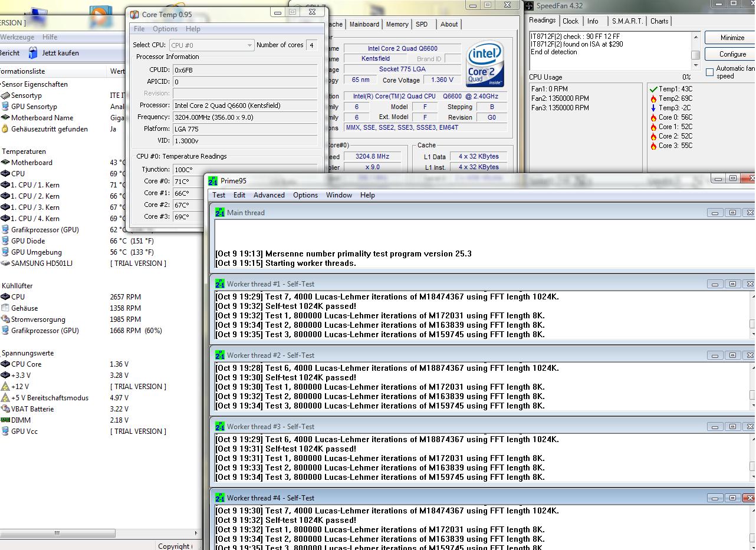Switch to the Memory tab in CPU-Z
The image size is (756, 550).
click(x=397, y=24)
